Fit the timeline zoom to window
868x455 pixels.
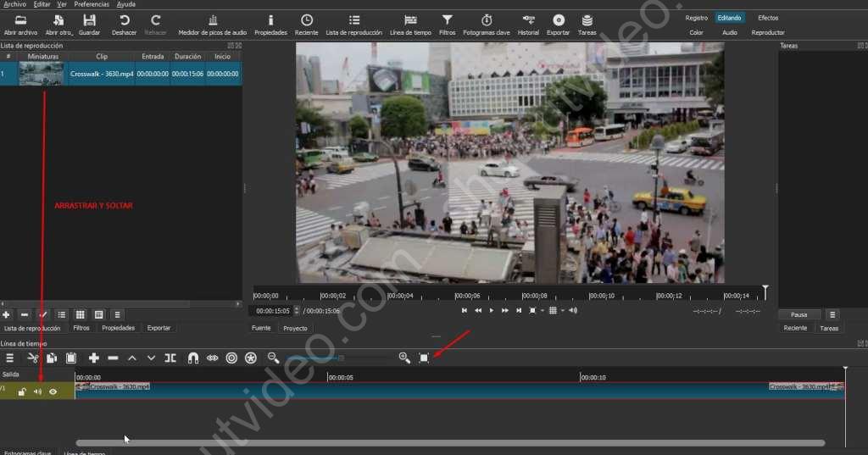pos(424,358)
